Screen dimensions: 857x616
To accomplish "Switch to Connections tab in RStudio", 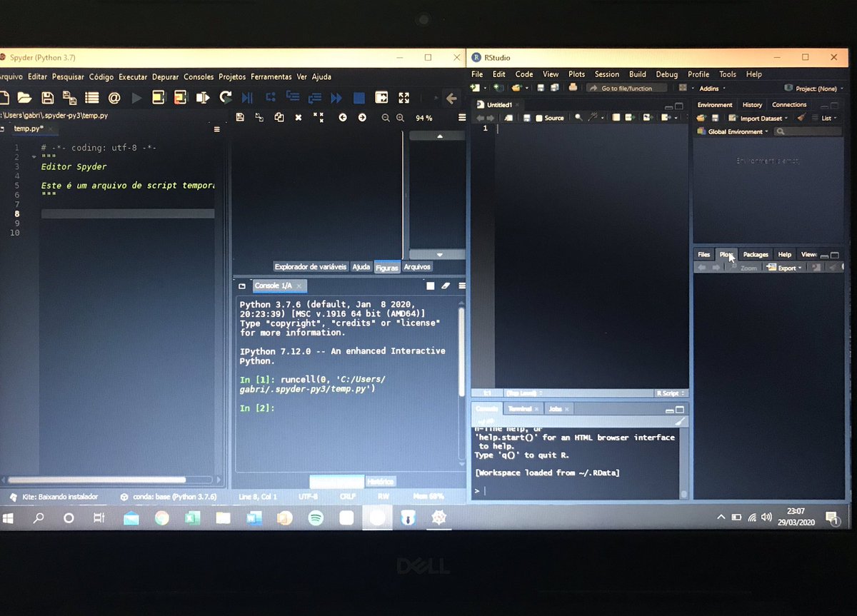I will [789, 105].
